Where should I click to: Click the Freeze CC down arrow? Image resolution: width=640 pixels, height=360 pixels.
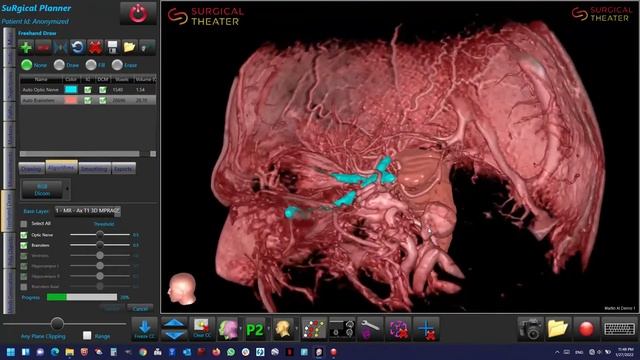(x=144, y=329)
